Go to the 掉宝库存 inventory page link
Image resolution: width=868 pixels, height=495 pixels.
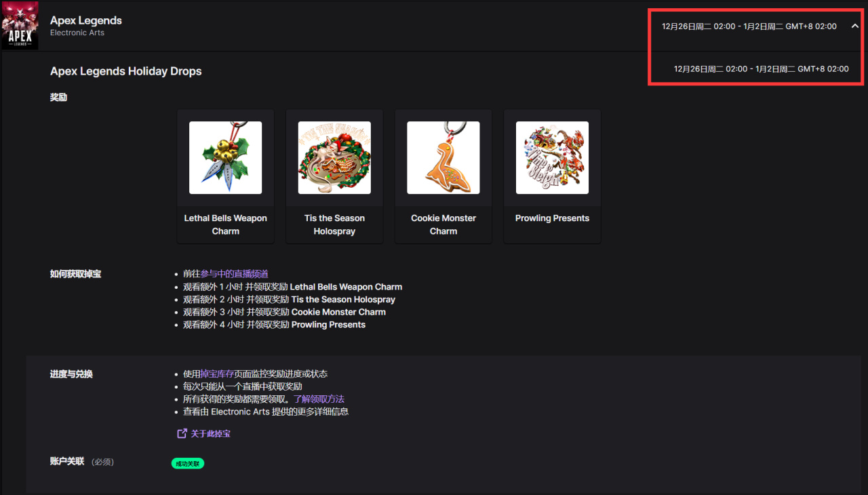(x=217, y=374)
